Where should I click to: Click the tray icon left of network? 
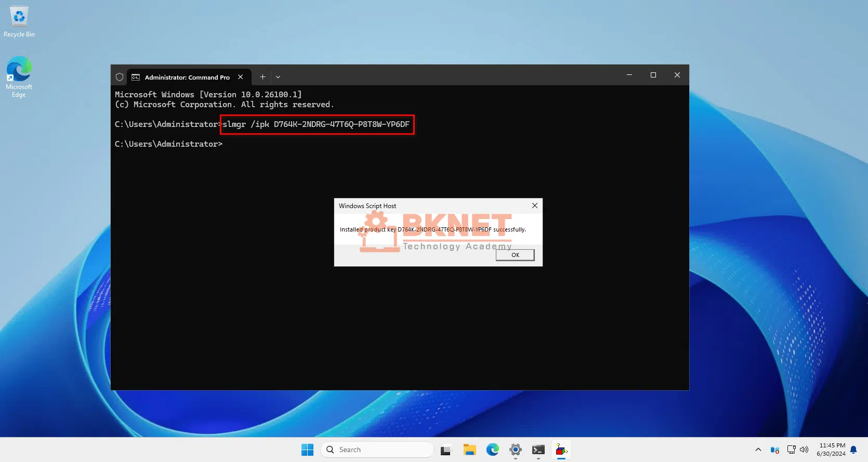click(775, 450)
